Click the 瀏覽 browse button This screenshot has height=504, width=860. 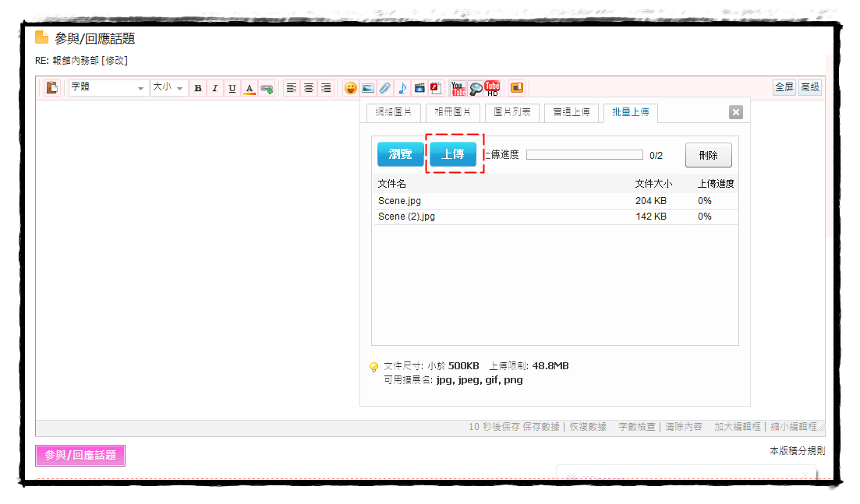click(x=400, y=154)
